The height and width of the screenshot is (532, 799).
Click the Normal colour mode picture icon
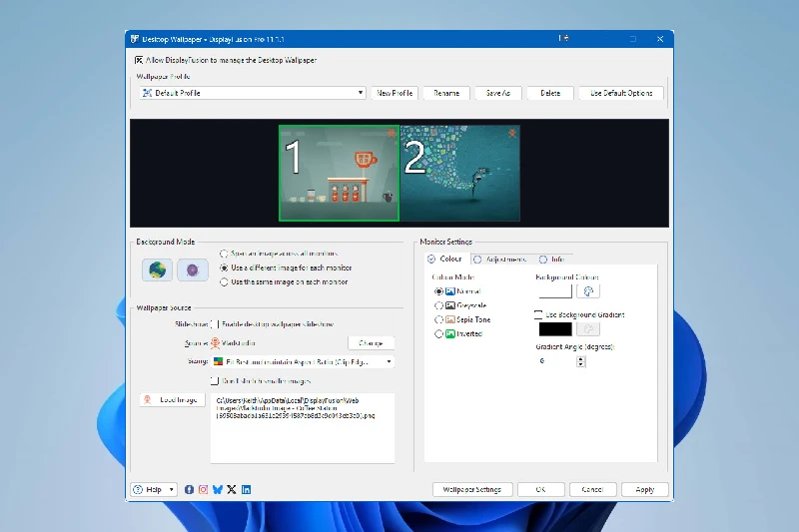coord(450,291)
